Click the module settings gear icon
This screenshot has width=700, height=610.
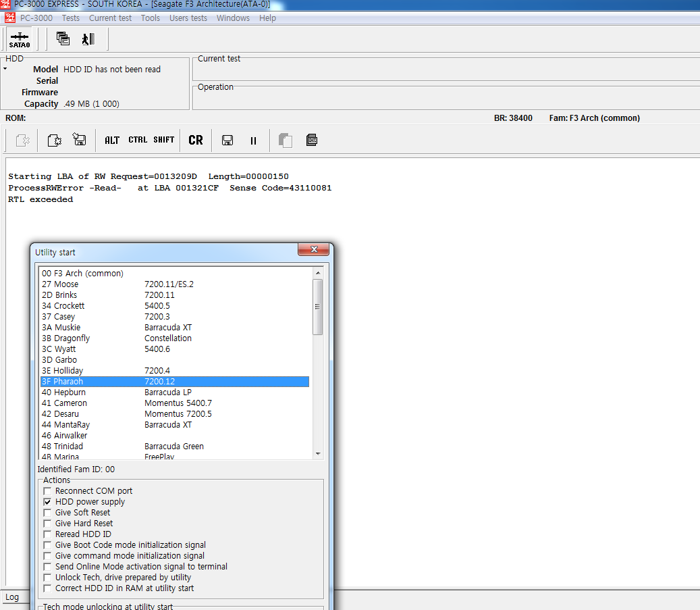tap(55, 141)
